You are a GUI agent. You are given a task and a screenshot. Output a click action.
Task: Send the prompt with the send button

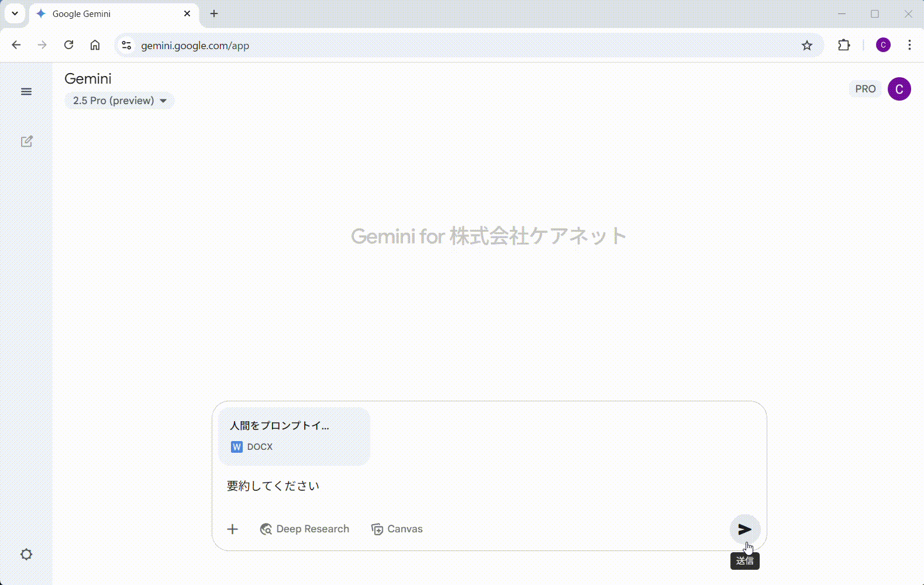click(744, 529)
